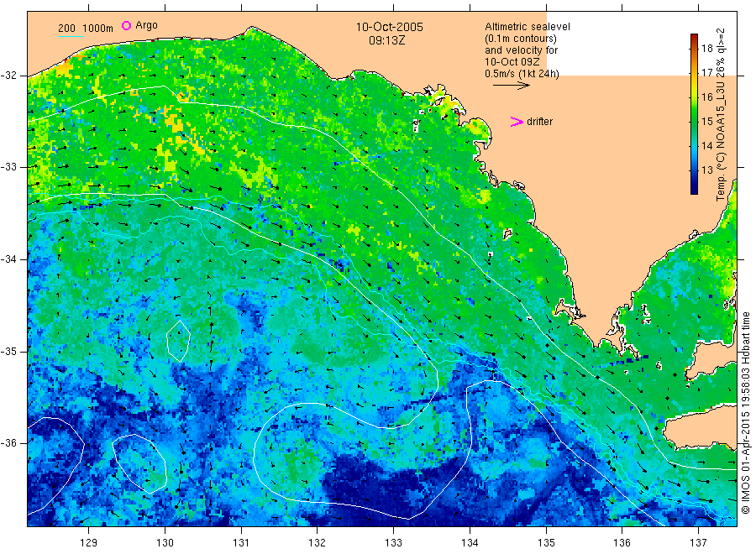
Task: Click the latitude tick label -34
Action: 8,259
